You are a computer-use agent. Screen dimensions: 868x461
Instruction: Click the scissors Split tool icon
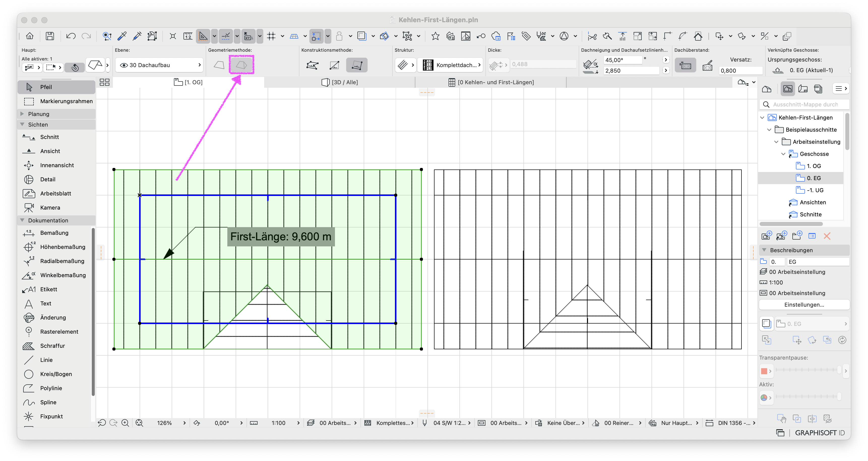pyautogui.click(x=592, y=36)
